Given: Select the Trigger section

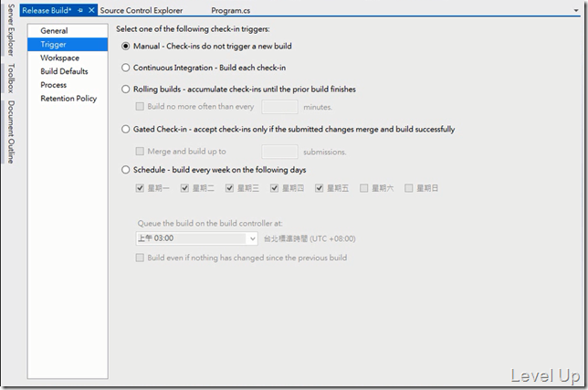Looking at the screenshot, I should point(68,44).
